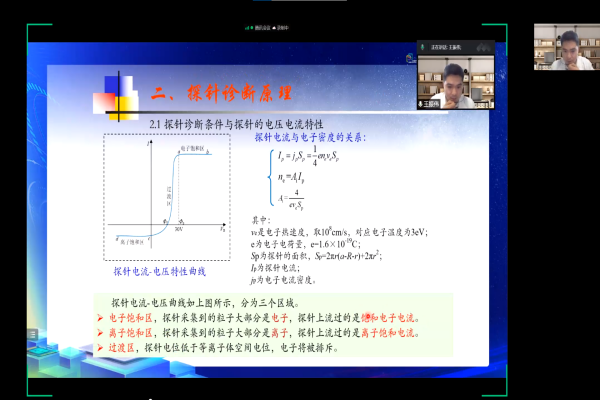
Task: Click the red laser pointer dot on the slide
Action: 367,317
